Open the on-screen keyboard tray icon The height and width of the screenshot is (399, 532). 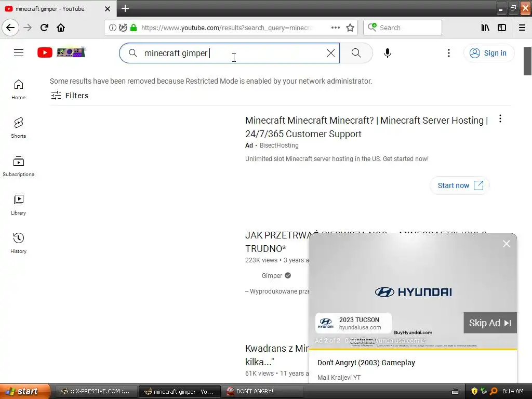click(455, 392)
